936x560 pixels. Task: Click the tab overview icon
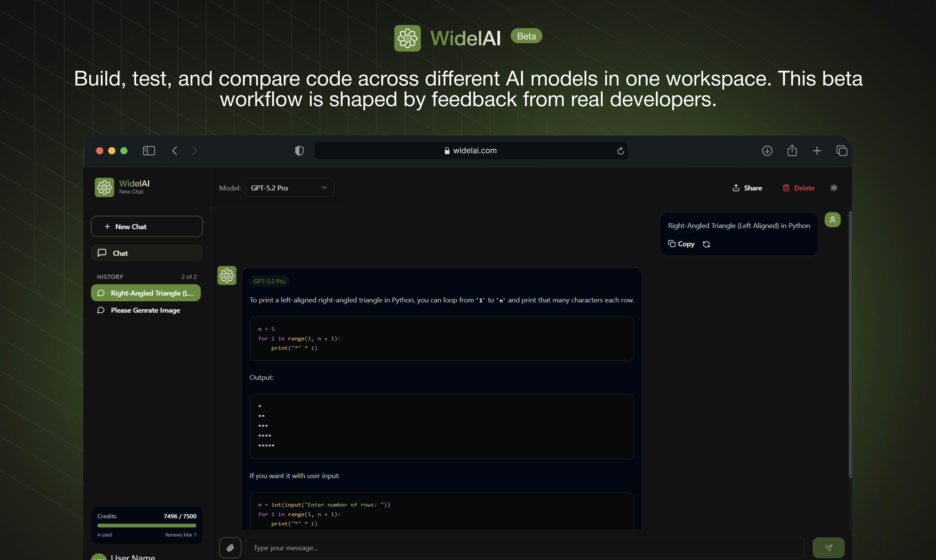(842, 151)
